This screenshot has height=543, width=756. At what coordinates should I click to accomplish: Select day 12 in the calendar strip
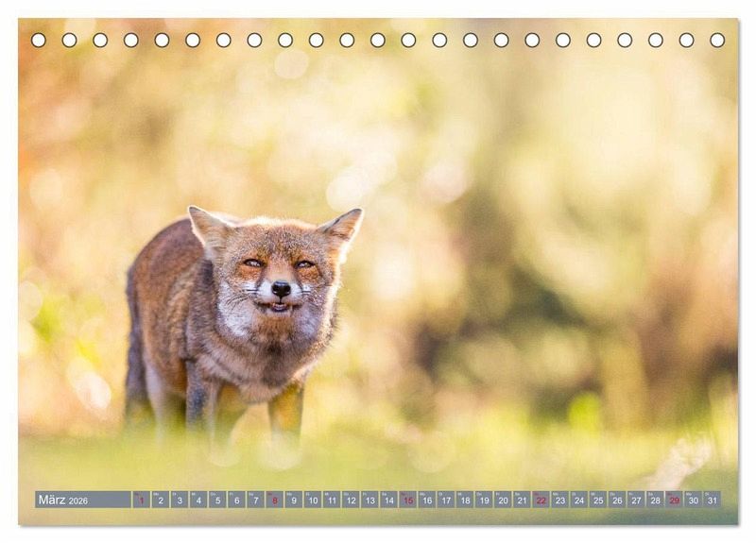point(351,500)
